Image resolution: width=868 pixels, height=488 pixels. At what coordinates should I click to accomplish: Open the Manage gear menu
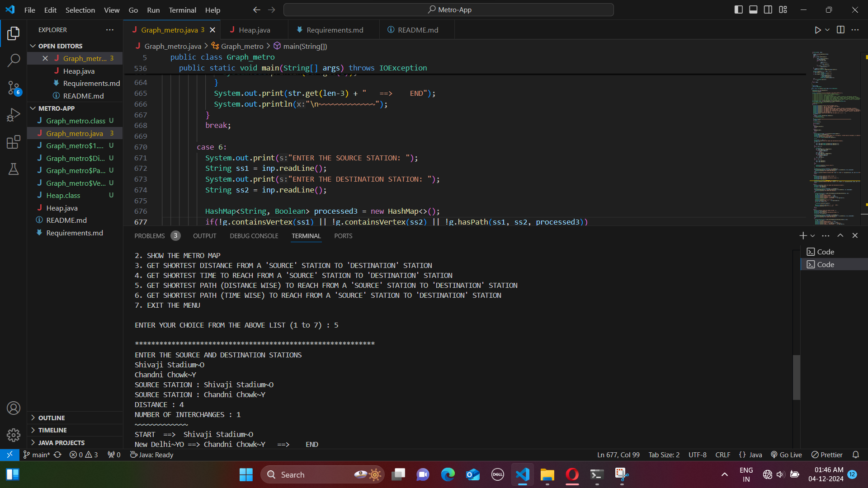point(14,435)
